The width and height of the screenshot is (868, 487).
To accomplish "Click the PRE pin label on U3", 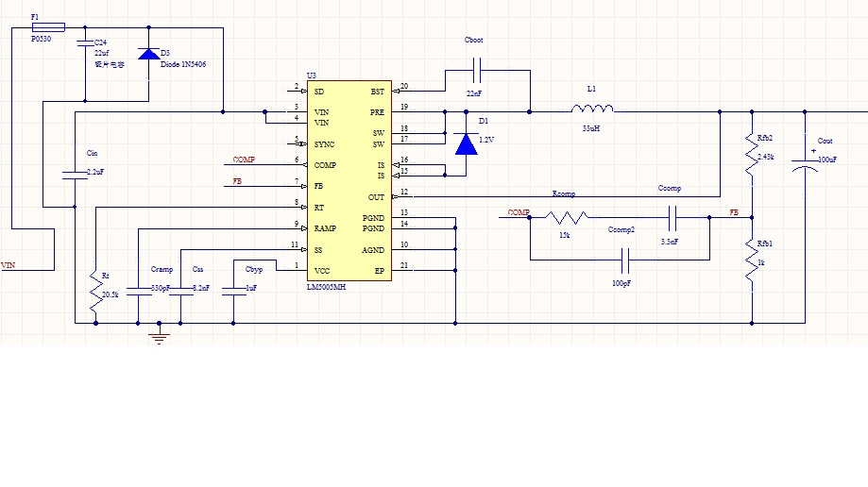I will click(378, 112).
